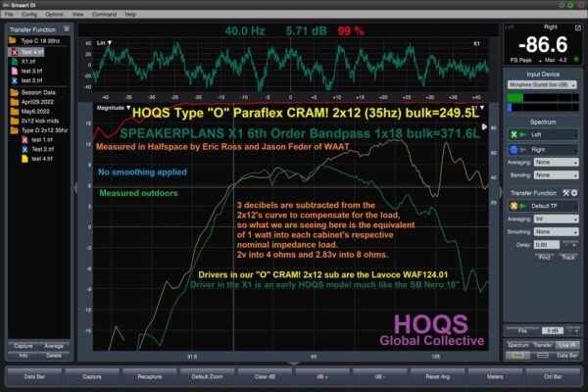The width and height of the screenshot is (588, 392).
Task: Open the Spectrum Averaging dropdown
Action: pos(556,162)
